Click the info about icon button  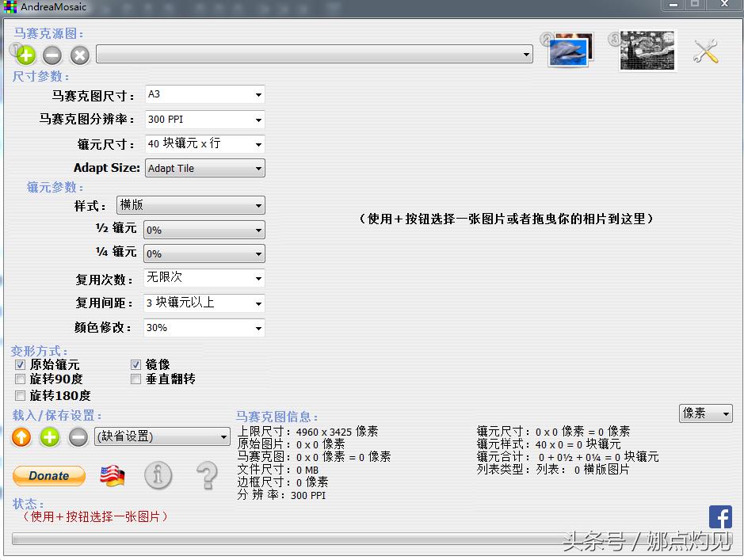(x=158, y=475)
